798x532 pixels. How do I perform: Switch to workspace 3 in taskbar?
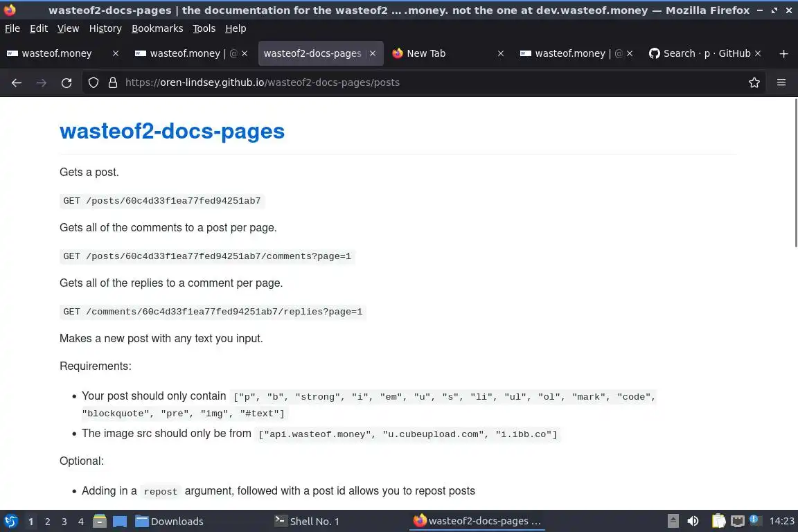(x=64, y=522)
